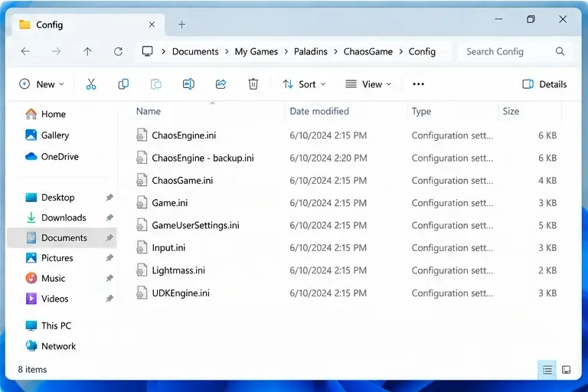Click the search magnifier icon
588x392 pixels.
coord(560,51)
